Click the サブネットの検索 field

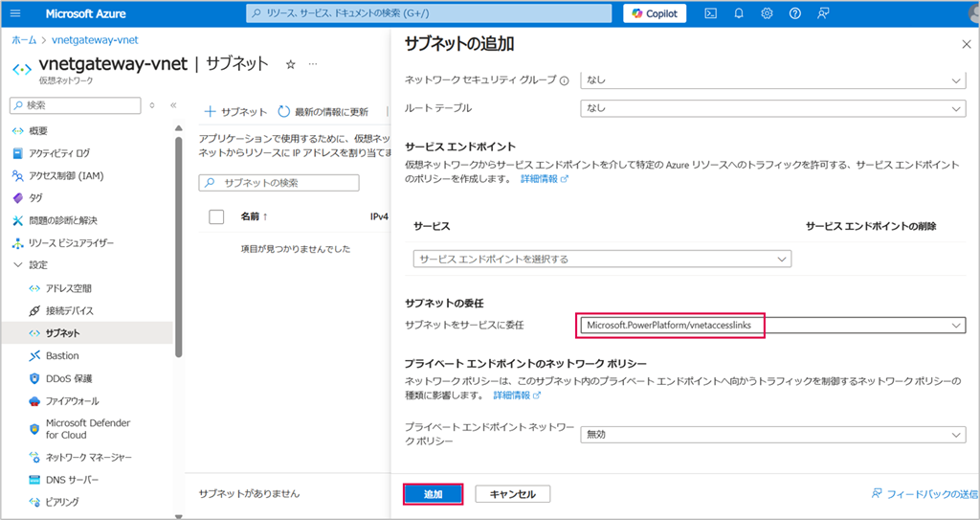click(x=278, y=183)
